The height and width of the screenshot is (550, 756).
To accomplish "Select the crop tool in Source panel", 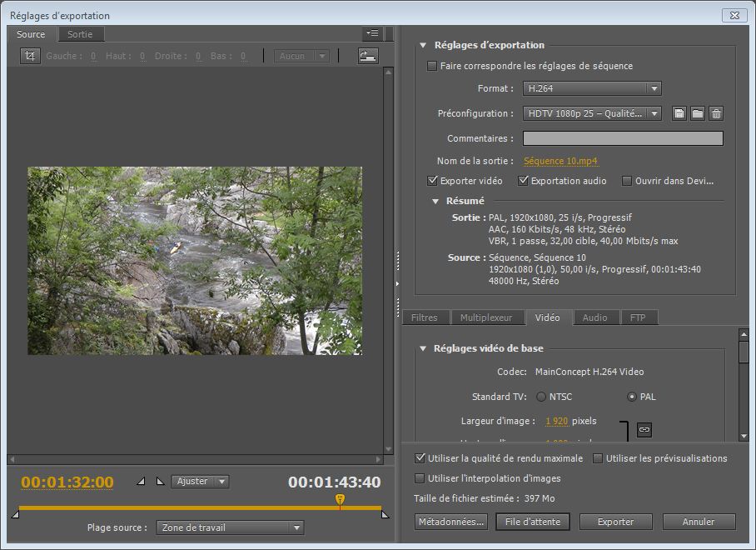I will coord(30,56).
